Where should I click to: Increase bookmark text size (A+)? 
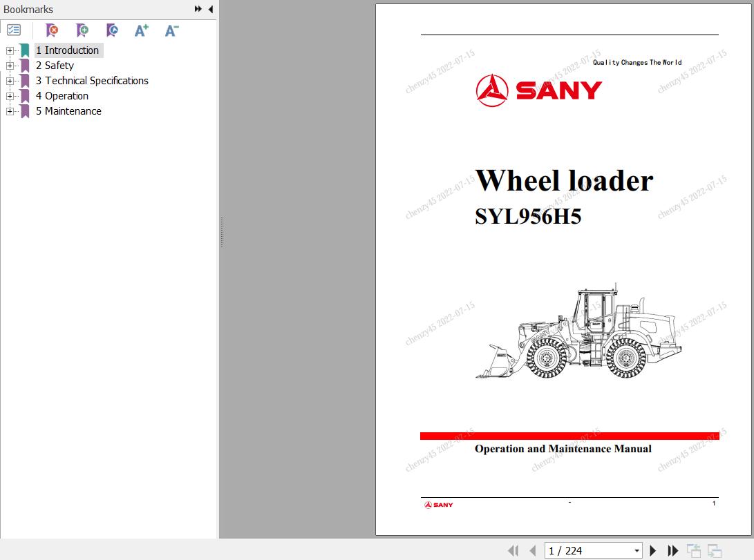point(142,30)
